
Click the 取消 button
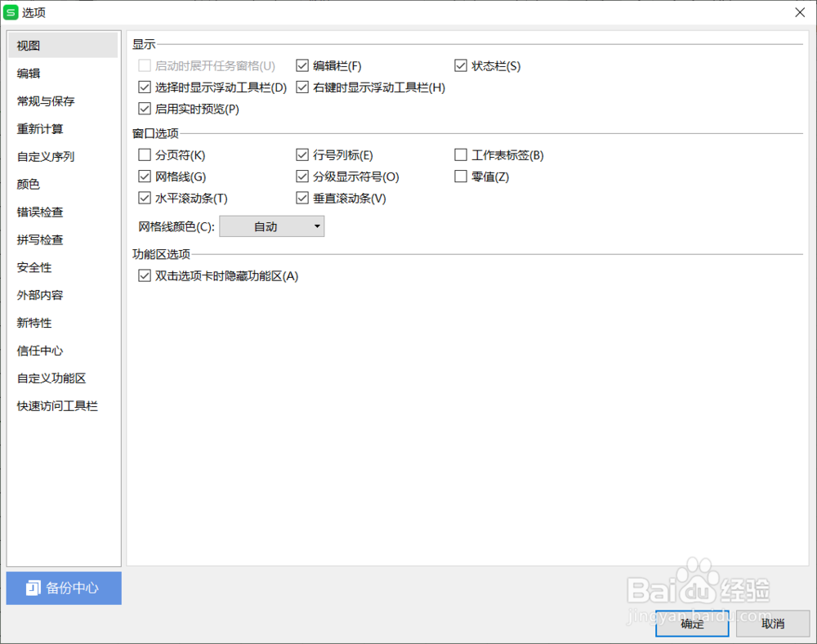[773, 623]
